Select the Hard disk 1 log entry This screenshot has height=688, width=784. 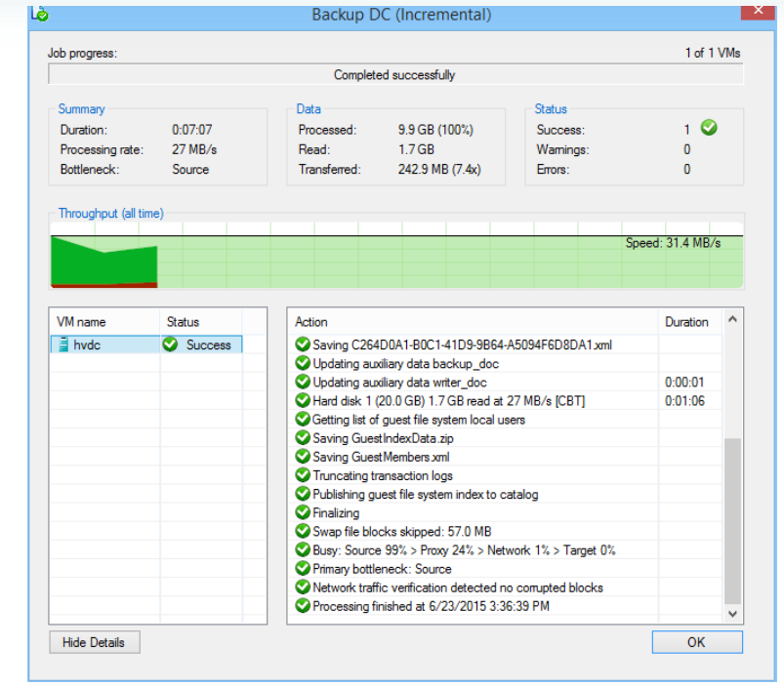coord(449,401)
